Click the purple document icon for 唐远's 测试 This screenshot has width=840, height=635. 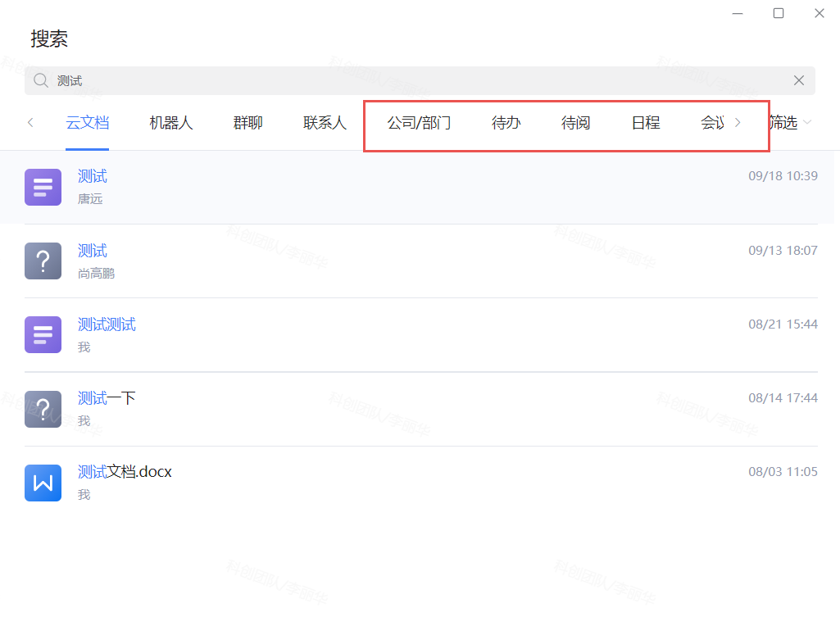pos(43,187)
